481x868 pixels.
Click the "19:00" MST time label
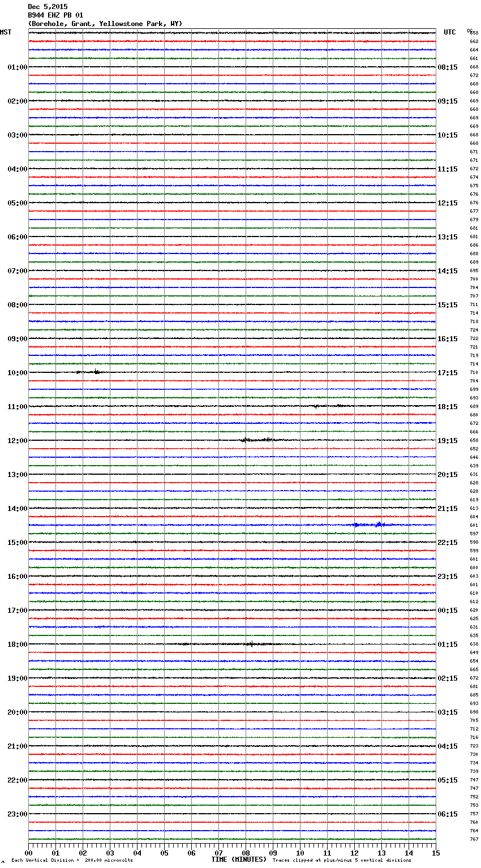pyautogui.click(x=18, y=678)
